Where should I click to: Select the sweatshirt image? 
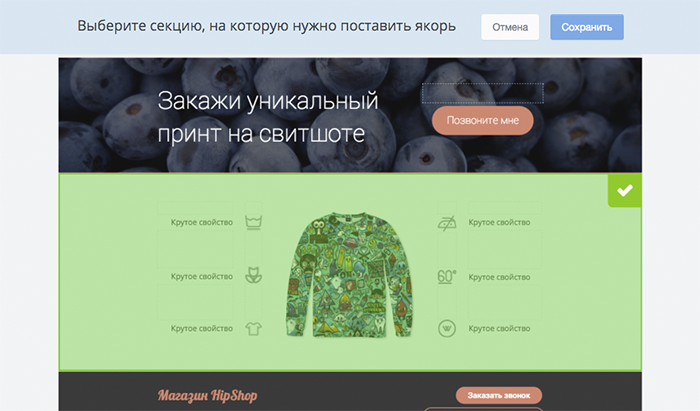pos(349,275)
